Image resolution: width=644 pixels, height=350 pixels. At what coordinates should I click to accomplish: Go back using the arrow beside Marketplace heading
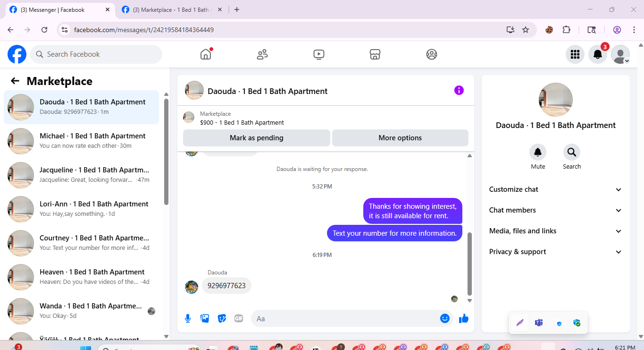point(15,81)
